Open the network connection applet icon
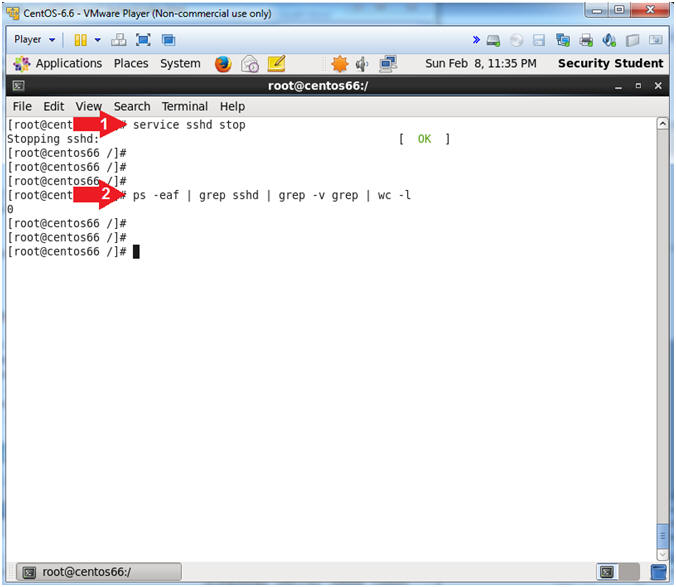Viewport: 676px width, 587px height. coord(388,64)
